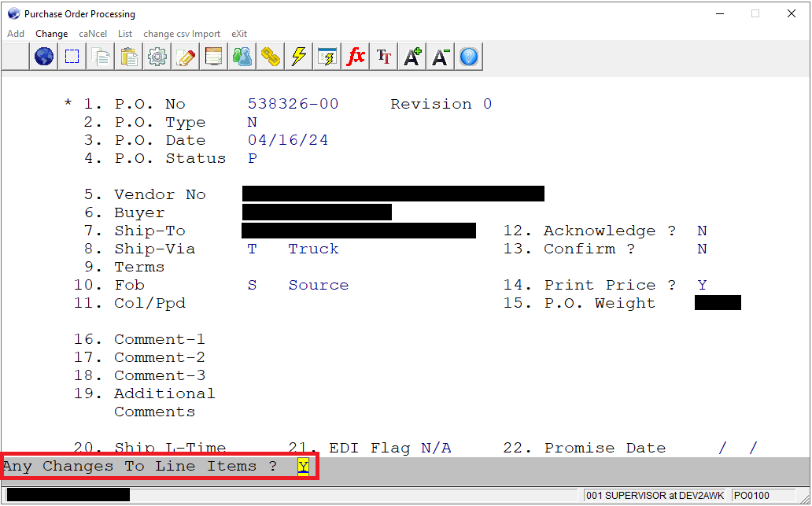
Task: Click the Ship-To field label
Action: click(149, 231)
